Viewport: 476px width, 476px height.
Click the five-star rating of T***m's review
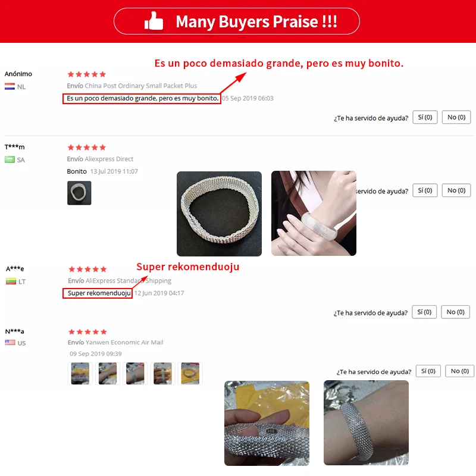(87, 148)
